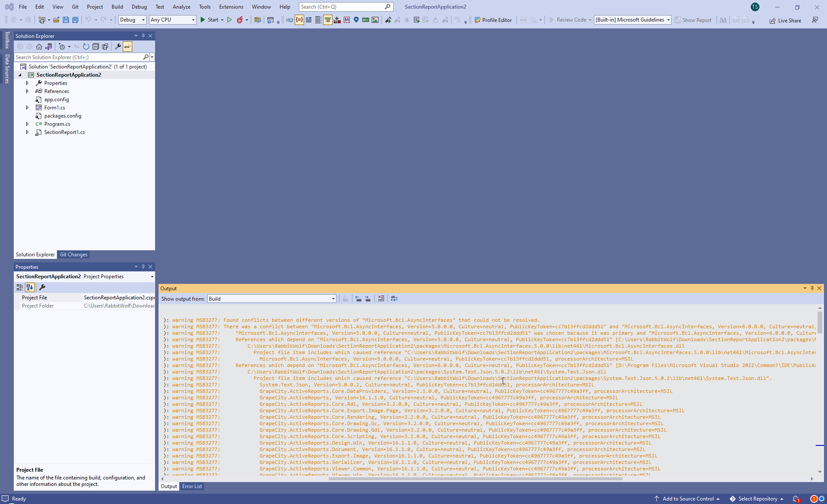
Task: Open the Debug menu
Action: pos(139,7)
